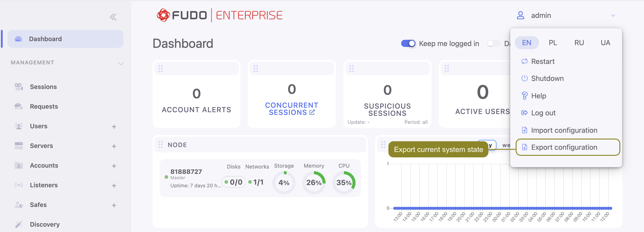Click the Sessions camera icon in the sidebar
Screen dimensions: 644x232
coord(19,87)
